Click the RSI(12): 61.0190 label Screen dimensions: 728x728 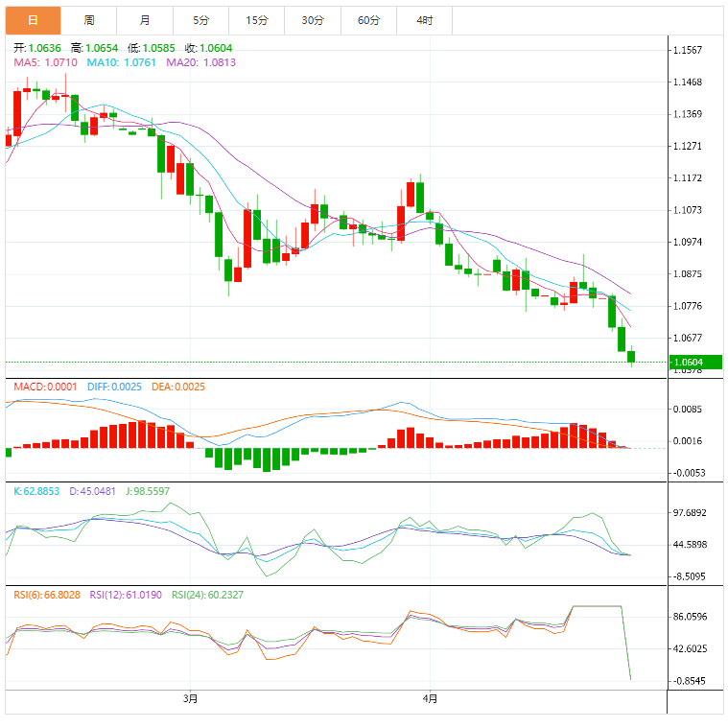tap(126, 596)
